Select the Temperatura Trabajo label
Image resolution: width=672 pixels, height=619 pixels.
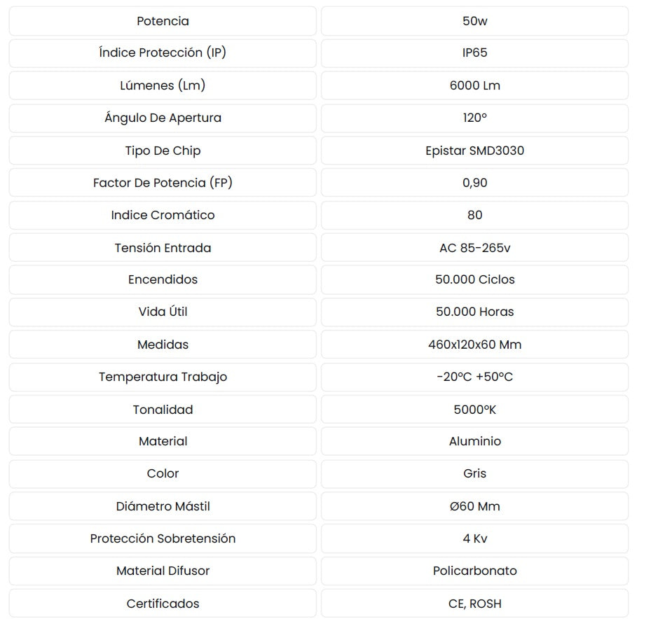pyautogui.click(x=163, y=377)
